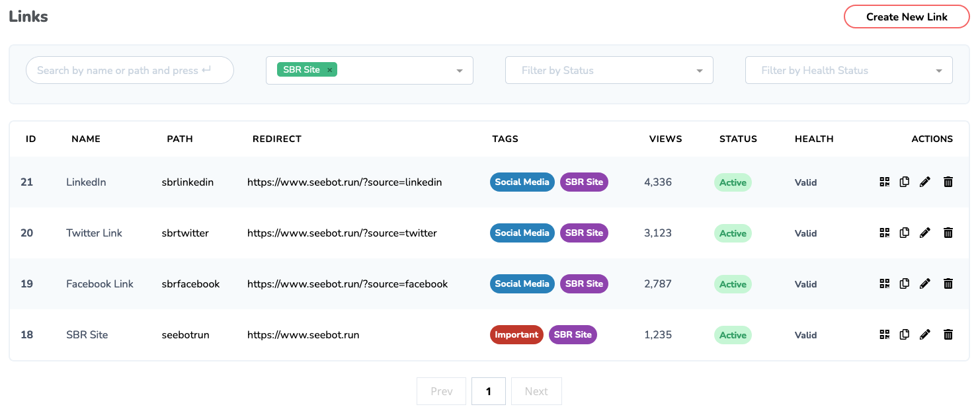Image resolution: width=980 pixels, height=413 pixels.
Task: Click the VIEWS column header
Action: (x=666, y=139)
